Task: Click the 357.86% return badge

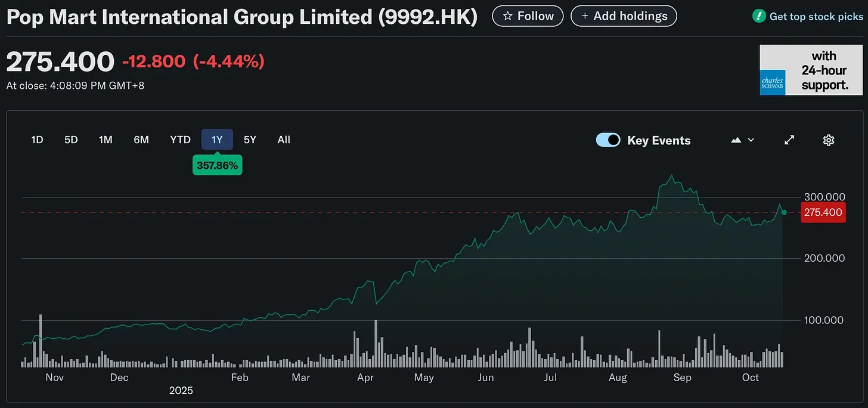Action: point(217,166)
